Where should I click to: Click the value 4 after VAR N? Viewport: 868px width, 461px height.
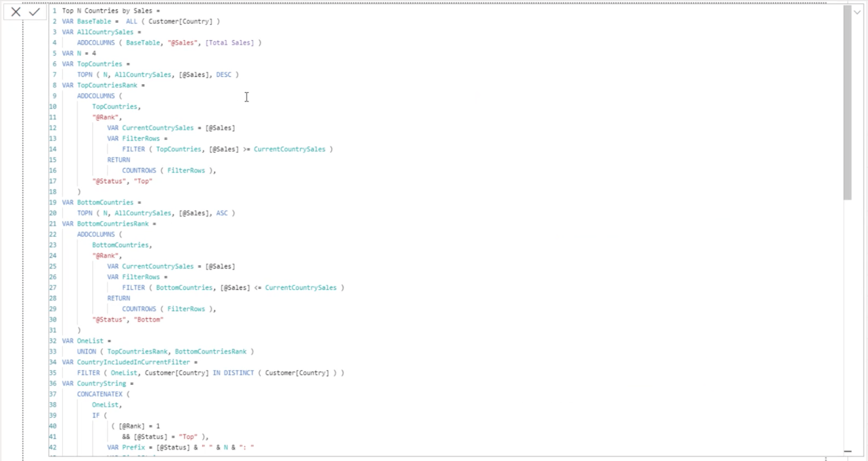[94, 53]
